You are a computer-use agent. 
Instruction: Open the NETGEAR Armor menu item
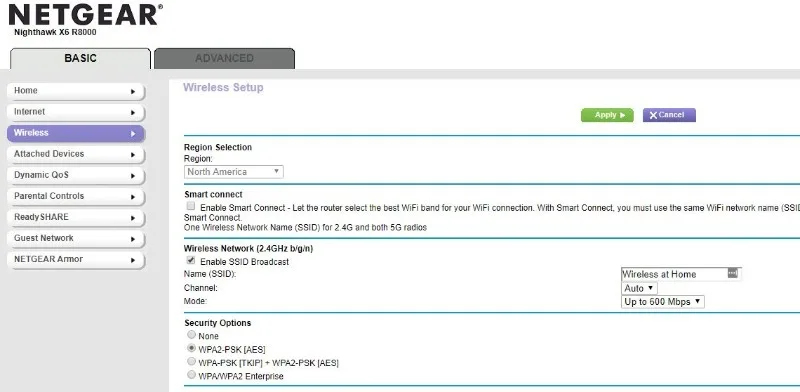click(x=76, y=259)
